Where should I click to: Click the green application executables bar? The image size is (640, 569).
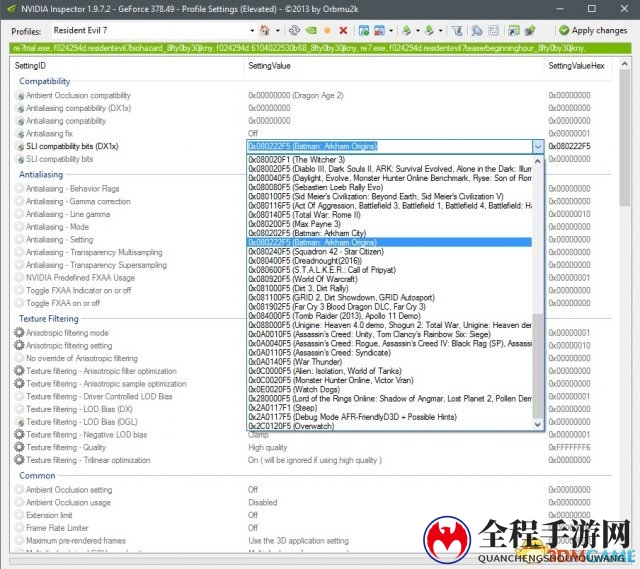pos(320,49)
